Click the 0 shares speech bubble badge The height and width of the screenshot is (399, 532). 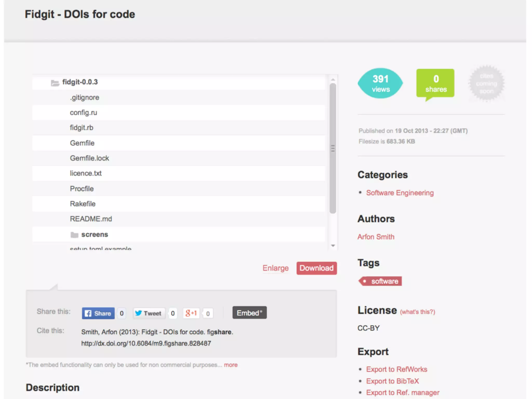pyautogui.click(x=435, y=83)
